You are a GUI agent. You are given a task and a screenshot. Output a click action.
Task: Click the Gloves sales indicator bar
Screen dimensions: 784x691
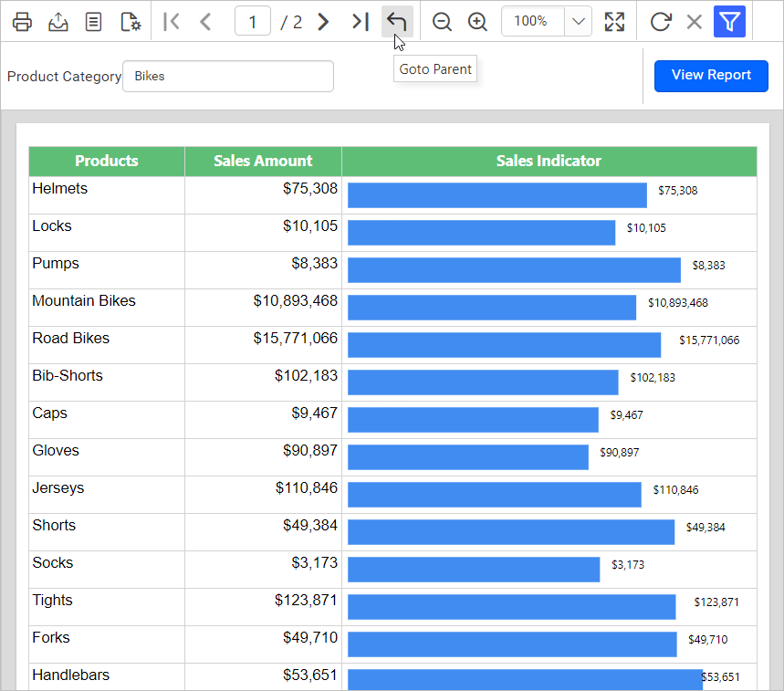click(468, 457)
